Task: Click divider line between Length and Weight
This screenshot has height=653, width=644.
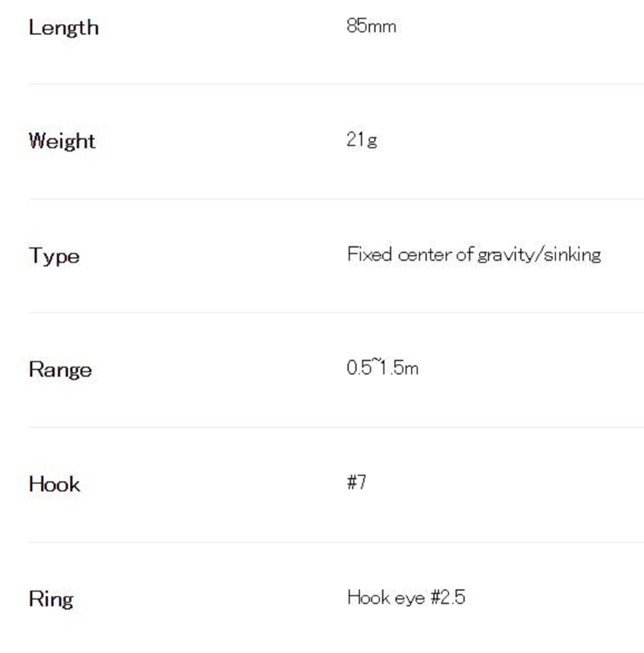Action: (335, 84)
